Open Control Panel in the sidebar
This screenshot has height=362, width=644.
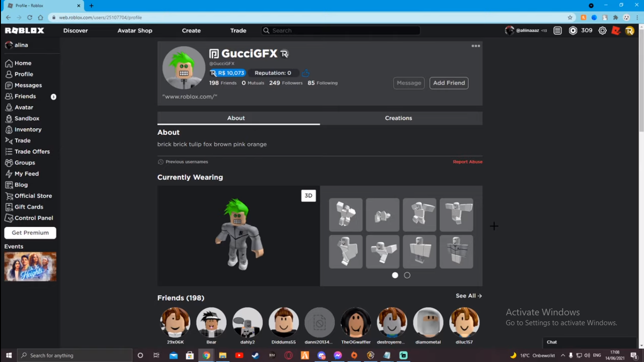29,218
